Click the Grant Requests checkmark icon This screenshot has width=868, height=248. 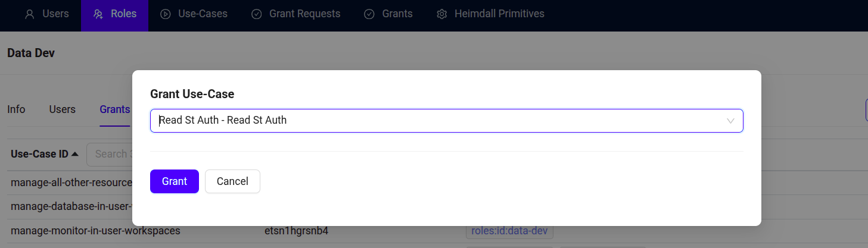[x=257, y=14]
